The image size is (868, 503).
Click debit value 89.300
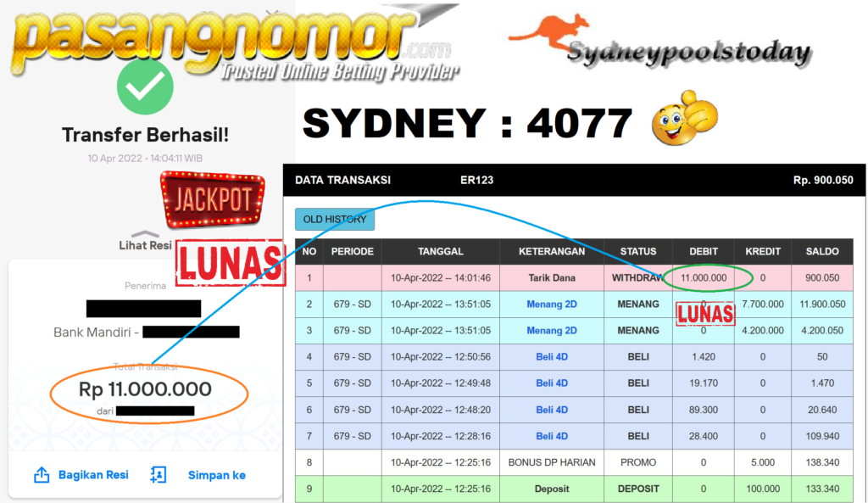[x=703, y=410]
